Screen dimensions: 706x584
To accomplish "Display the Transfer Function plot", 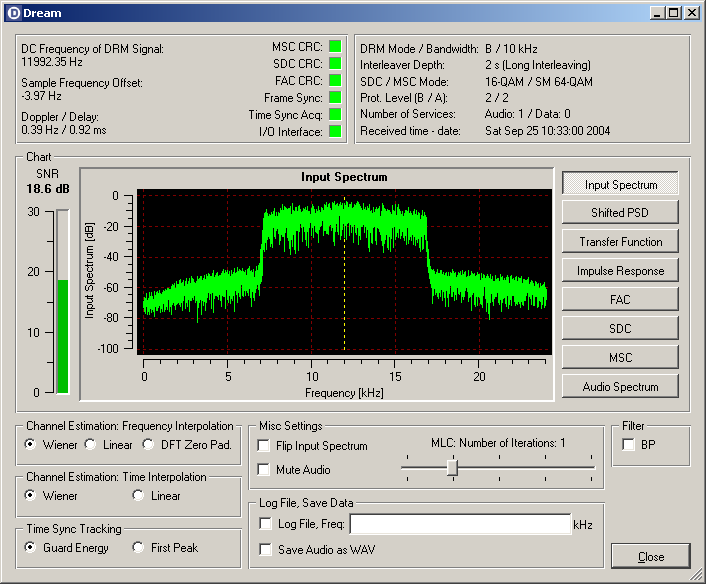I will [620, 242].
